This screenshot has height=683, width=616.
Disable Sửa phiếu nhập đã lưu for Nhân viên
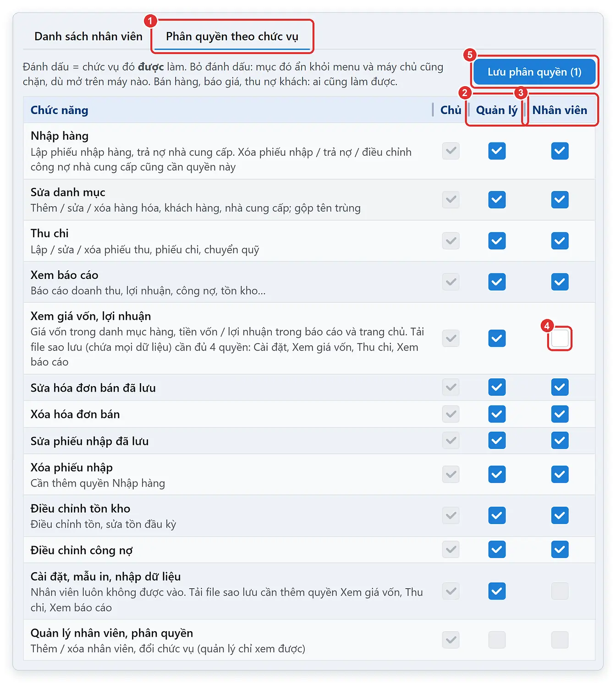click(560, 440)
